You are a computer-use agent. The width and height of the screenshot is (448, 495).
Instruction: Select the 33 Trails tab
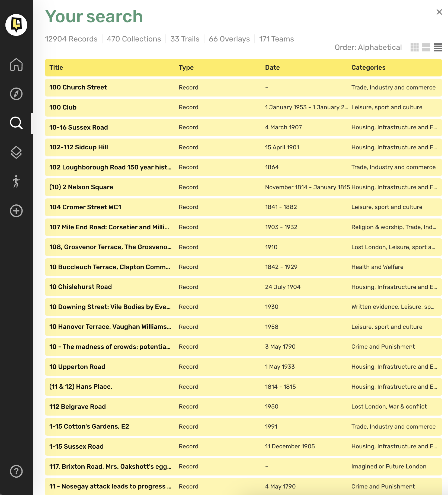tap(185, 39)
